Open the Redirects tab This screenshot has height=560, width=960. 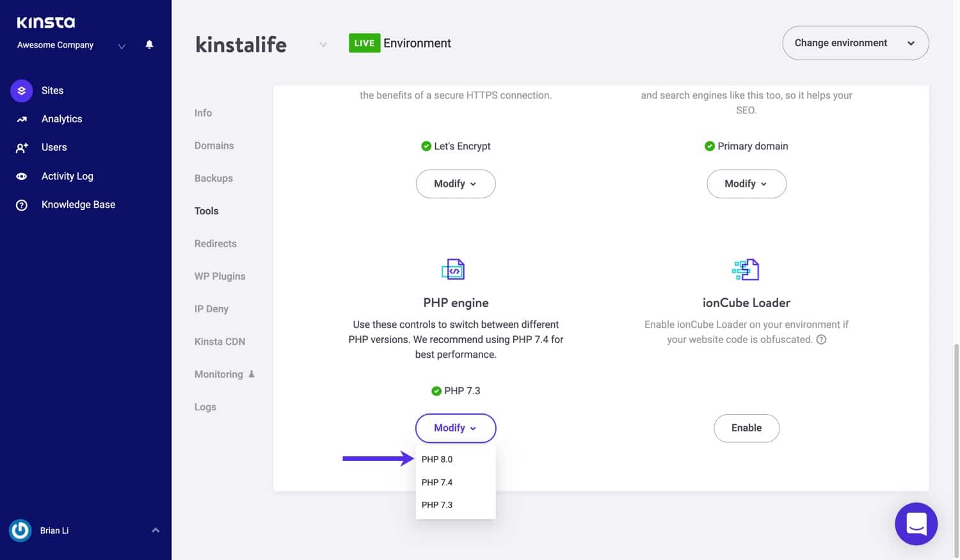point(215,244)
